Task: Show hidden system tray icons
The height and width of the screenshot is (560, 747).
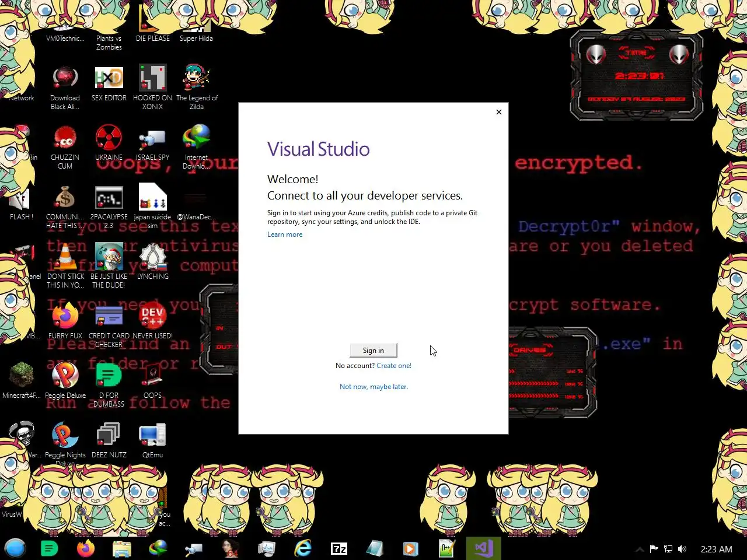Action: click(640, 549)
